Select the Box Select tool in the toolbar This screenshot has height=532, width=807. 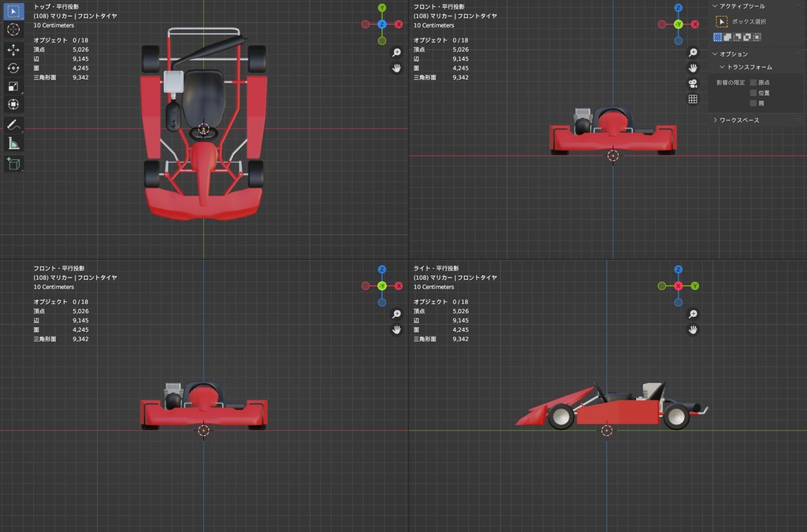[13, 12]
